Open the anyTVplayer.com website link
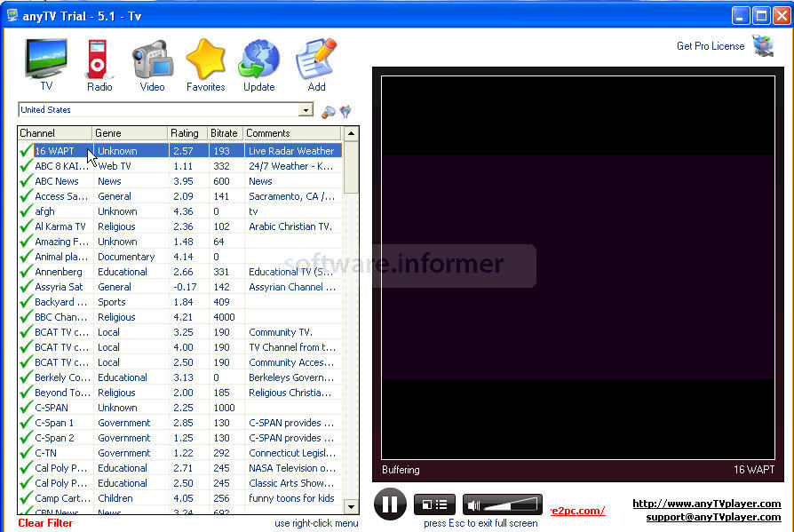 pyautogui.click(x=707, y=504)
